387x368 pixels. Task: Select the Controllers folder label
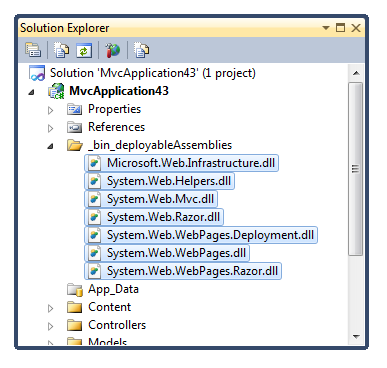click(117, 325)
